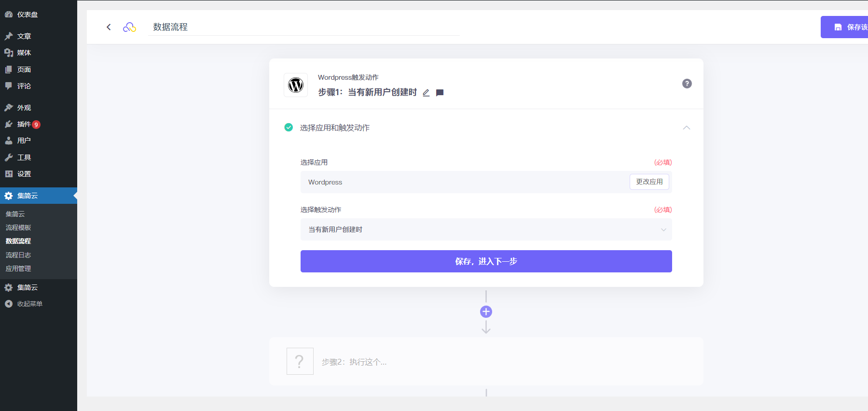Open the 页面 pages menu
Screen dimensions: 868x411
click(x=39, y=70)
